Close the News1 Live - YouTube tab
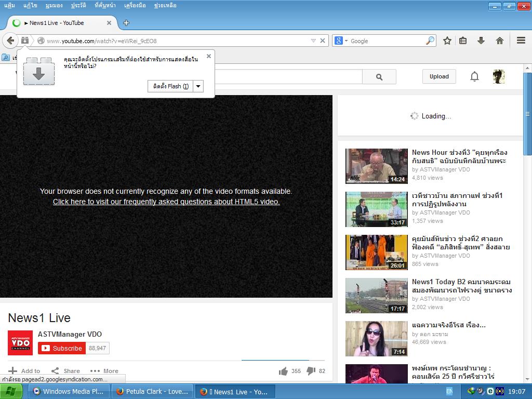The height and width of the screenshot is (399, 532). [x=109, y=23]
